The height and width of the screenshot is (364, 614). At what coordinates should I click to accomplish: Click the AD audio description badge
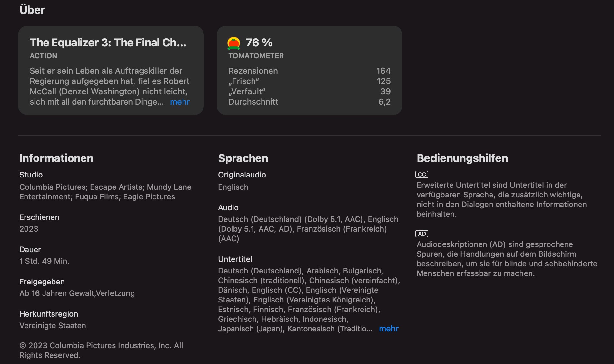coord(422,234)
